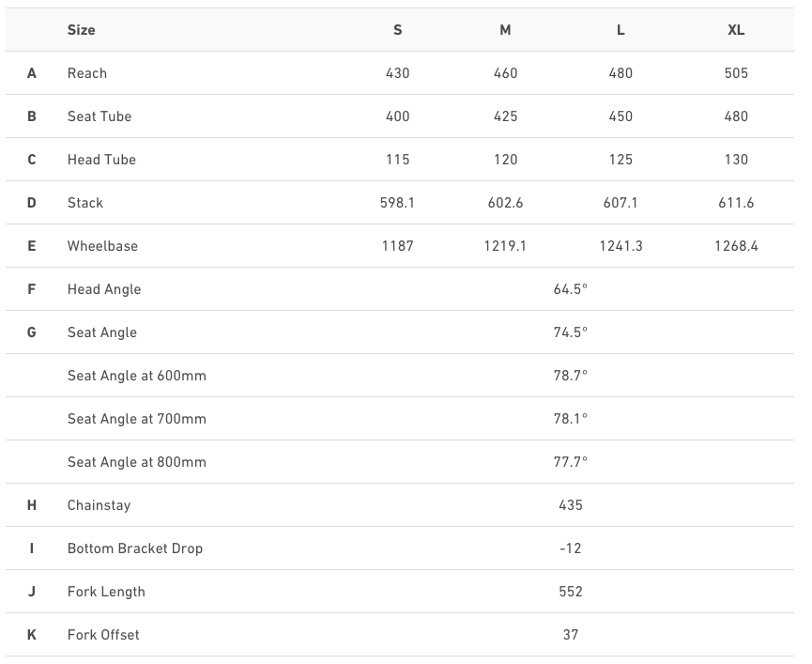812x664 pixels.
Task: Click the Seat Tube row label
Action: [100, 116]
